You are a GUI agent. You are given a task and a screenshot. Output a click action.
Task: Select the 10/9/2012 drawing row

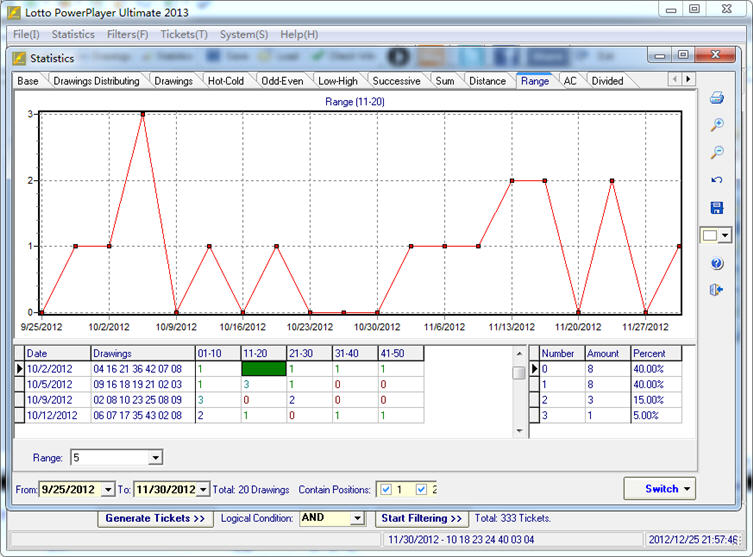click(219, 400)
